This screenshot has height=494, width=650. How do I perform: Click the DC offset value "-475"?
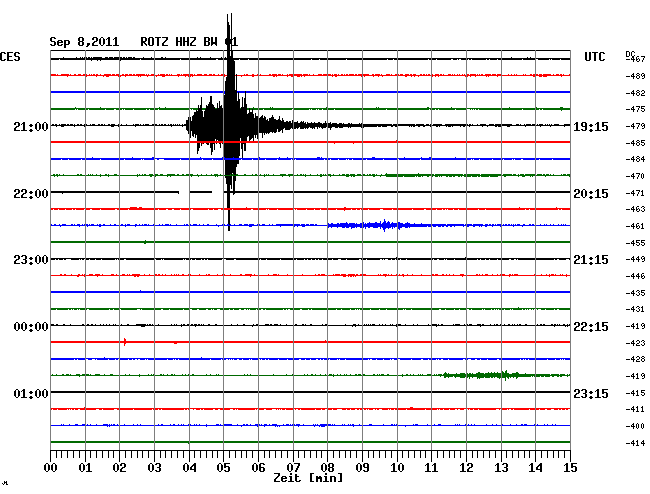[x=635, y=109]
